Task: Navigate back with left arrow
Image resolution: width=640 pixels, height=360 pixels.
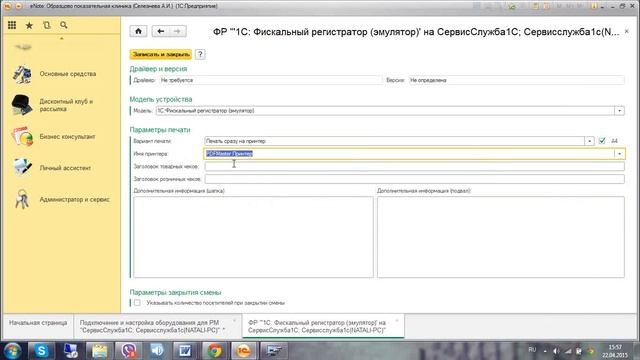Action: (161, 31)
